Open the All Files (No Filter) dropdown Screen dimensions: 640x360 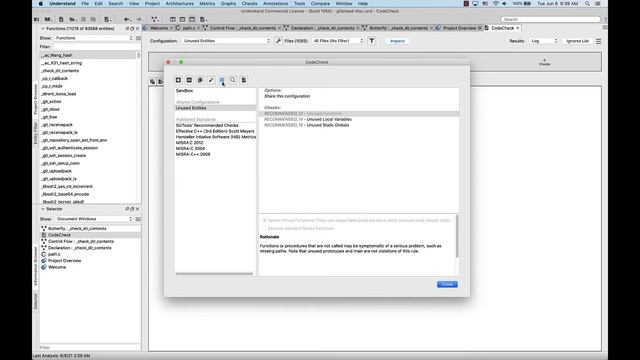(x=338, y=41)
